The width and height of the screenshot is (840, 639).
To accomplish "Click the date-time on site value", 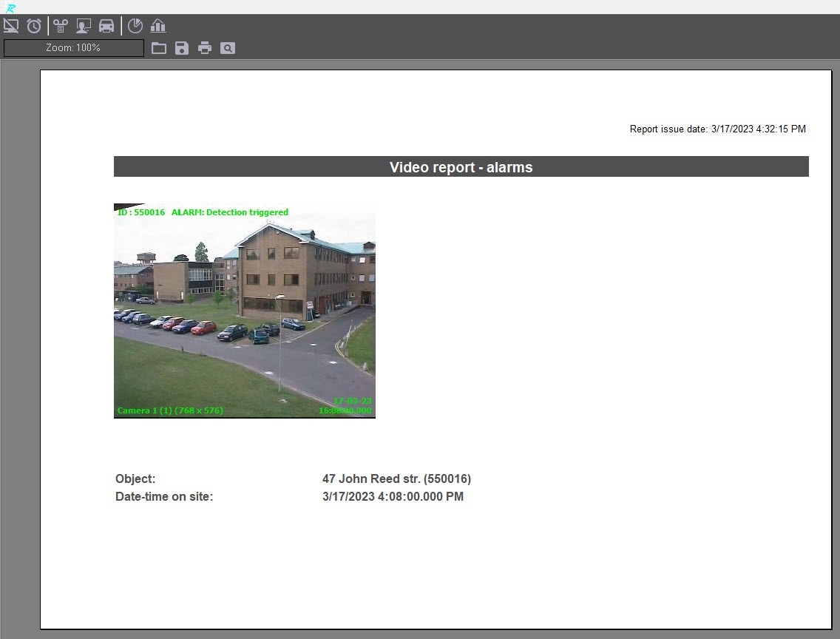I will tap(393, 496).
